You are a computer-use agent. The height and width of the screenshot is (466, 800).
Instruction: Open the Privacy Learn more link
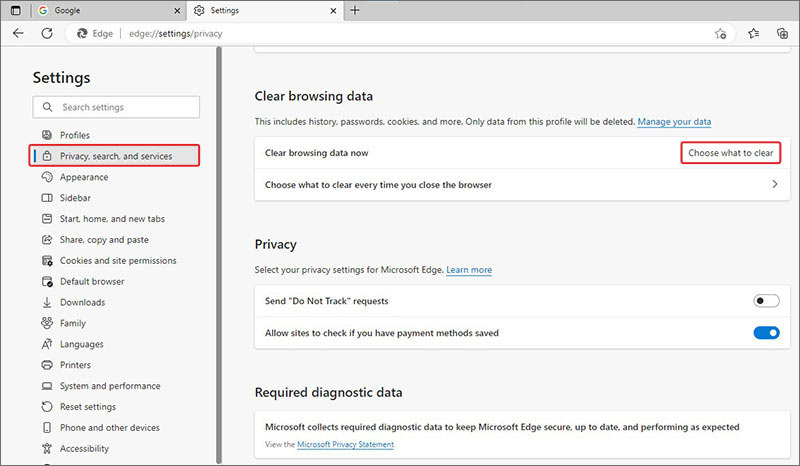pos(469,270)
